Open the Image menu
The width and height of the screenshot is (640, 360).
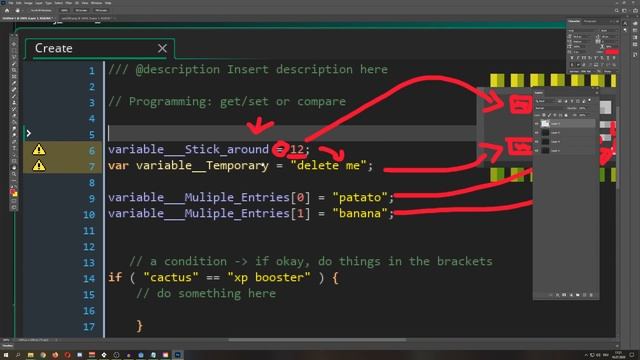28,3
